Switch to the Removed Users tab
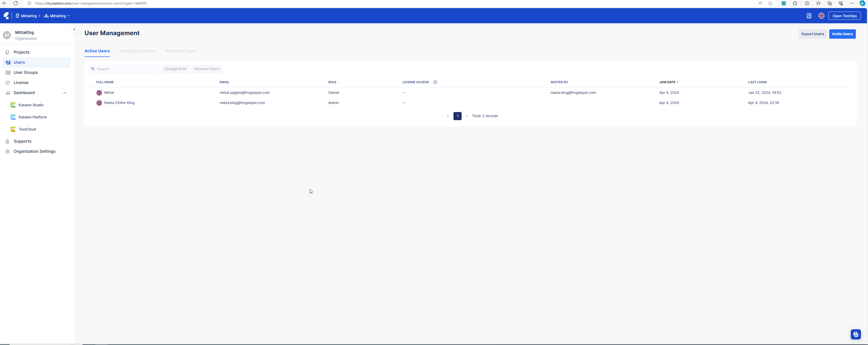This screenshot has height=345, width=868. click(181, 51)
